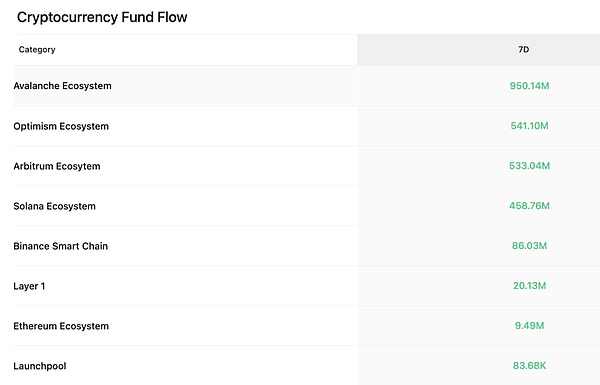Open Ethereum Ecosystem category
Image resolution: width=600 pixels, height=385 pixels.
[61, 326]
